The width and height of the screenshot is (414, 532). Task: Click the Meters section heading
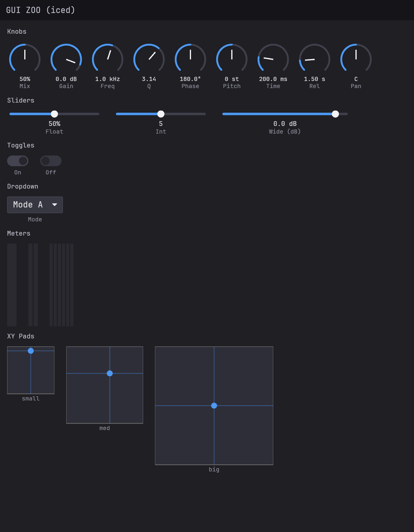[19, 233]
